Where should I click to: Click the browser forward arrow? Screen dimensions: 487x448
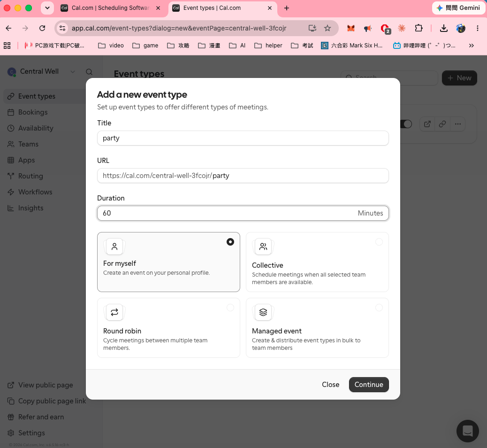[x=25, y=28]
